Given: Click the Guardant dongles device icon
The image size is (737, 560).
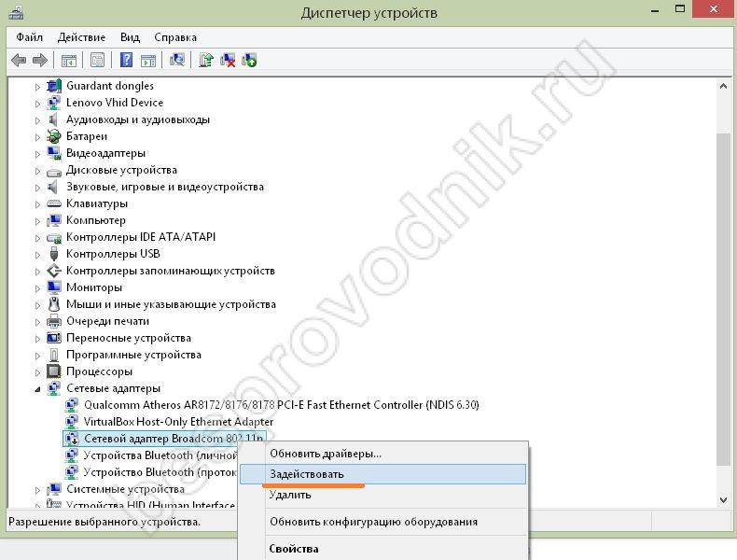Looking at the screenshot, I should 54,86.
